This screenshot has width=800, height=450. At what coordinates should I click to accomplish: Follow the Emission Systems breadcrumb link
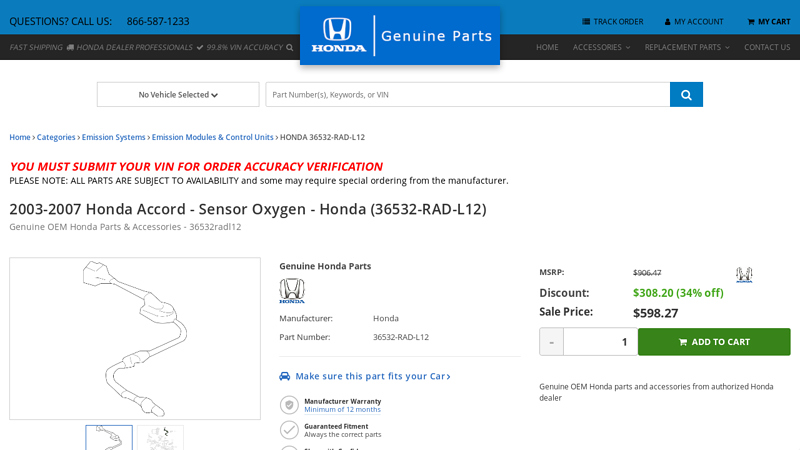point(114,137)
